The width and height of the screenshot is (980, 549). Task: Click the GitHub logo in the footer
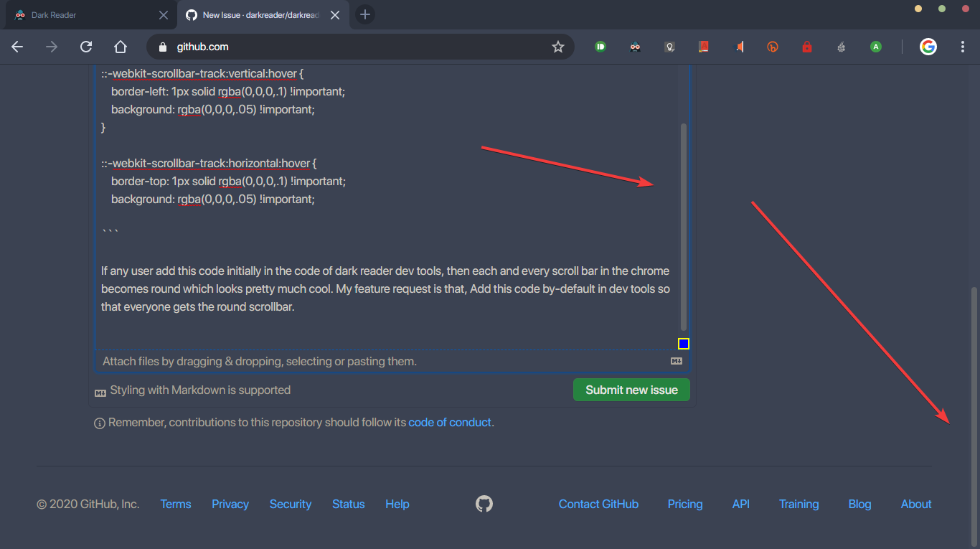click(x=484, y=503)
